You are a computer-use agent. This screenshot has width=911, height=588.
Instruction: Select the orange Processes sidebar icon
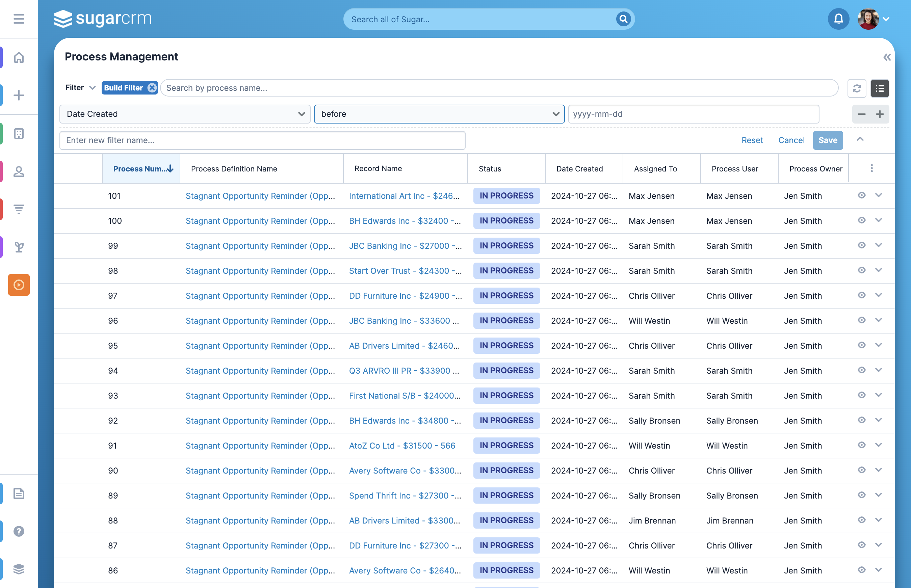coord(19,285)
